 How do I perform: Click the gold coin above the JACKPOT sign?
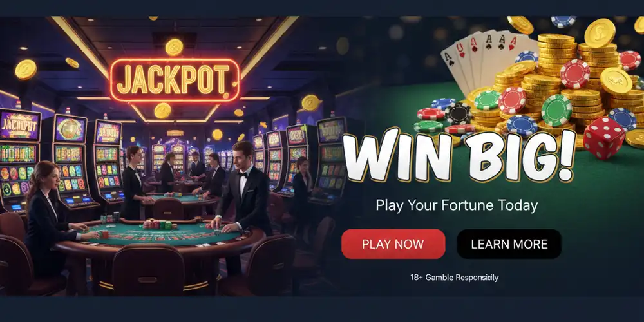(x=174, y=47)
